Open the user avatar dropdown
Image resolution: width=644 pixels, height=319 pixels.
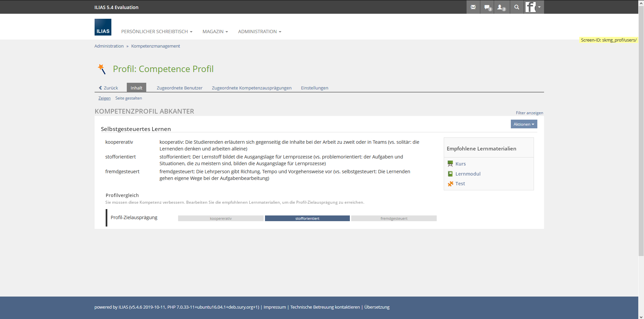(x=533, y=7)
